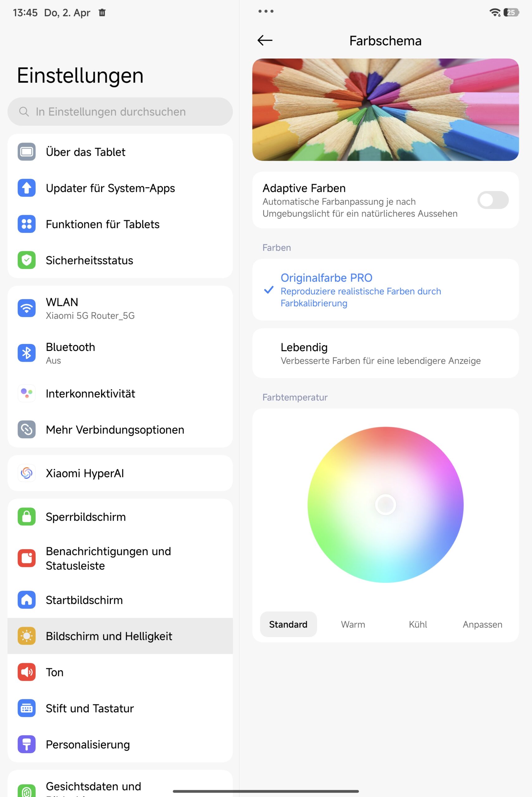Screen dimensions: 532x797
Task: Open the three-dot overflow menu
Action: pos(266,11)
